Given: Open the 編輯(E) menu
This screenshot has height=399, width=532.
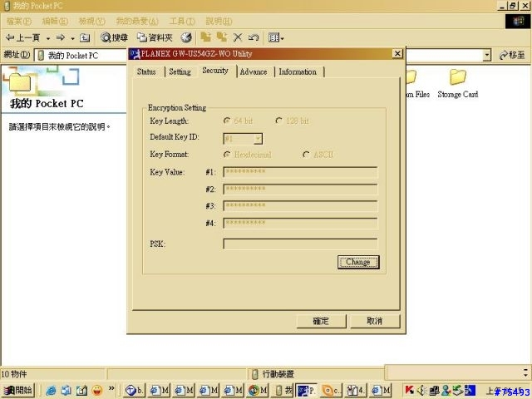Looking at the screenshot, I should tap(55, 22).
